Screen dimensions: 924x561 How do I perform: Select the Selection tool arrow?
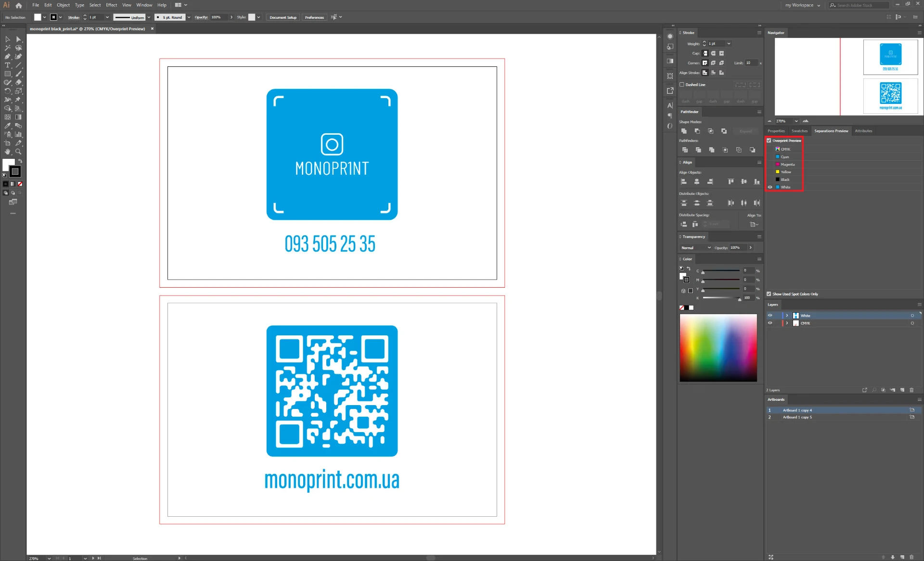[x=8, y=39]
